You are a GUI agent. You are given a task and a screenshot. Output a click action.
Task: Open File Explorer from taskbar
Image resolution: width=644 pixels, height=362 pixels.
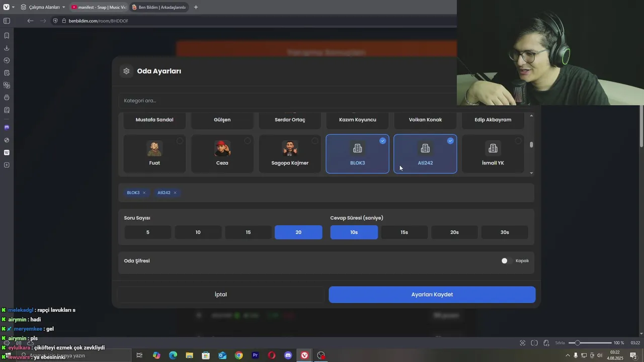pyautogui.click(x=189, y=355)
